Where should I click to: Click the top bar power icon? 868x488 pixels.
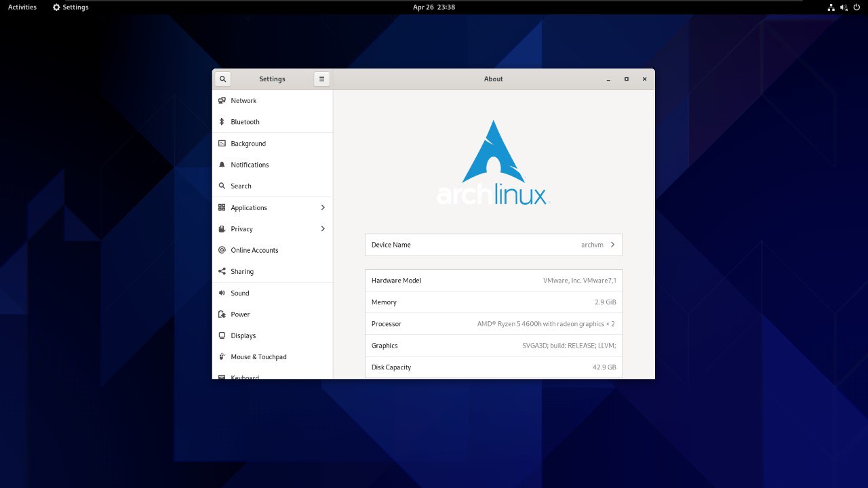(x=856, y=7)
